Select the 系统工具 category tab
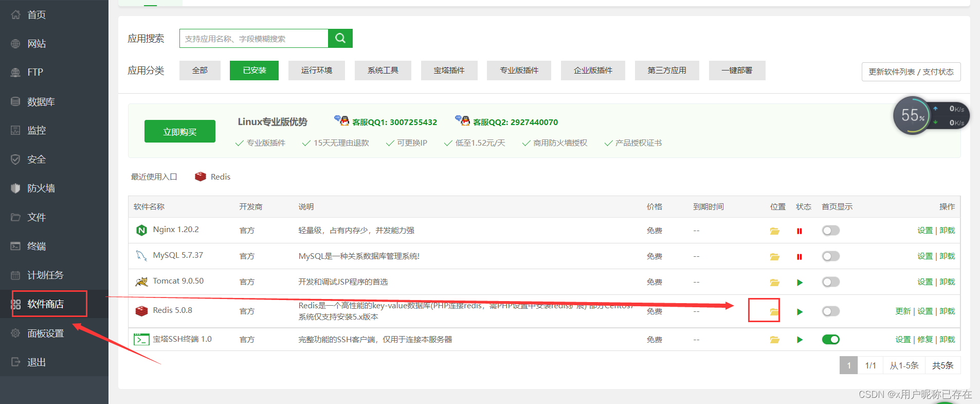This screenshot has width=980, height=404. pos(383,71)
